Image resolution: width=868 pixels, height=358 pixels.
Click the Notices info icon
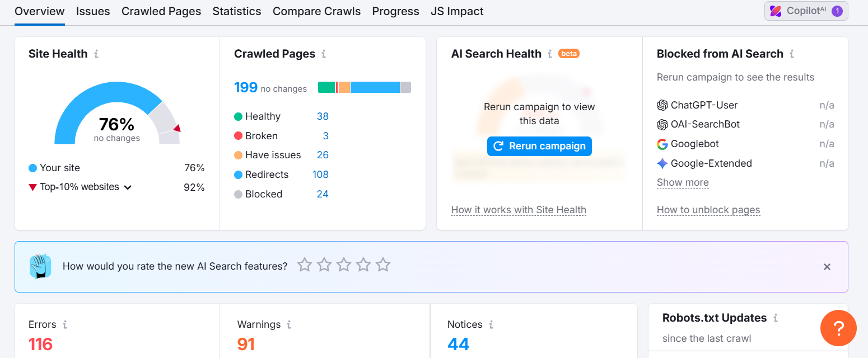click(x=491, y=324)
